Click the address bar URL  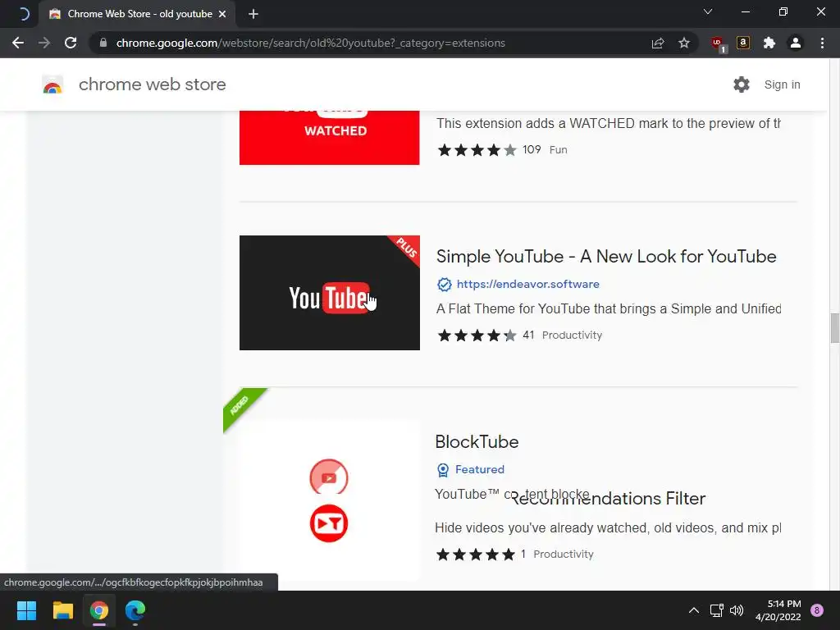click(x=310, y=43)
